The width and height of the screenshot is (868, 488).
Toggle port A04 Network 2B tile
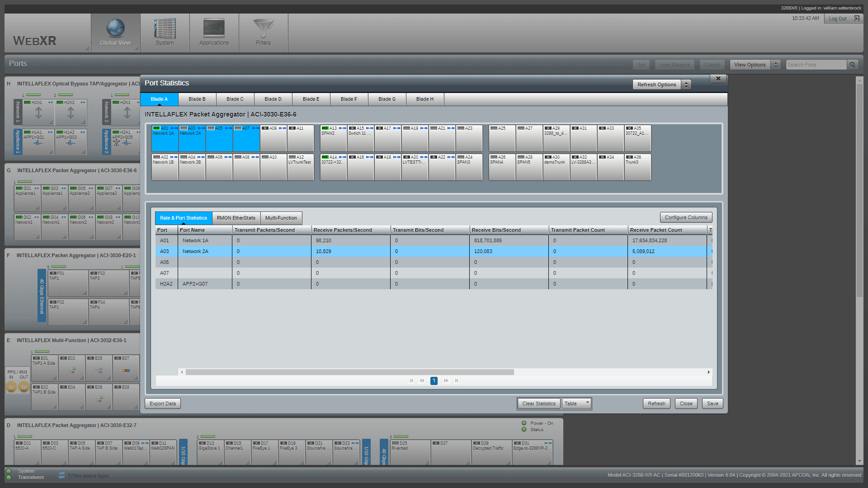click(192, 167)
